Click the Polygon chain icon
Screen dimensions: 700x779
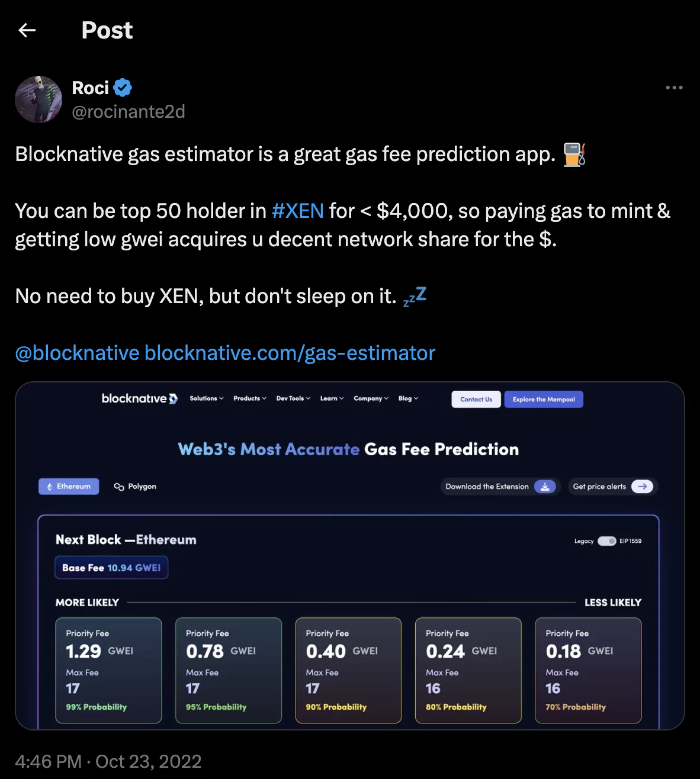pos(119,487)
